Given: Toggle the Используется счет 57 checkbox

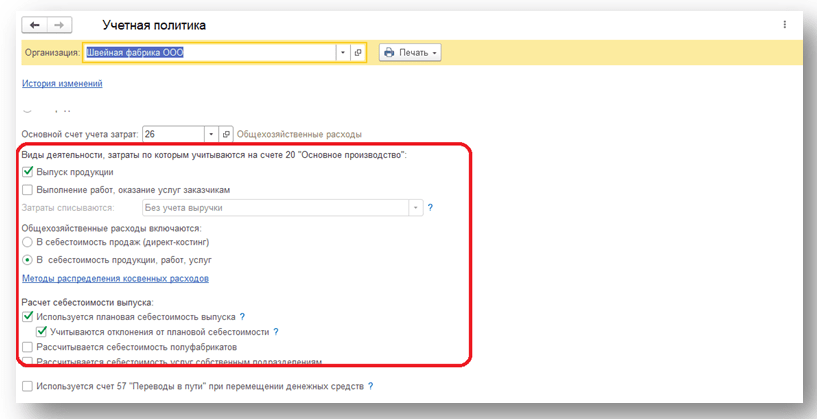Looking at the screenshot, I should tap(27, 385).
